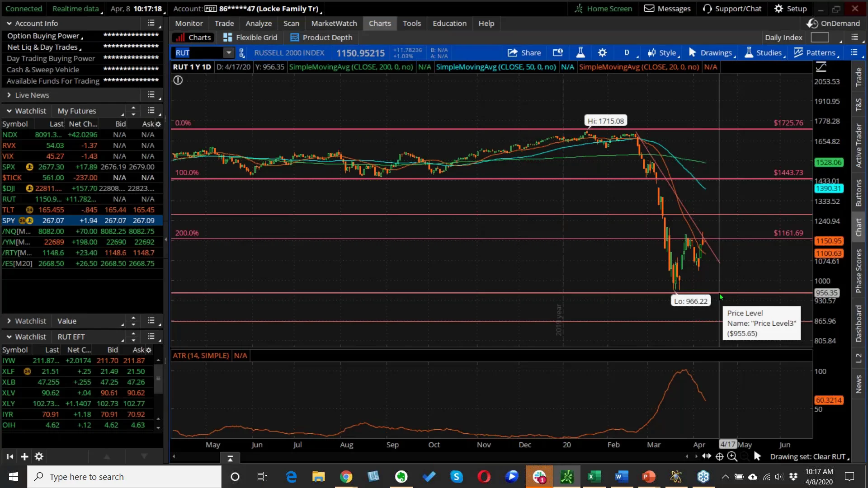The height and width of the screenshot is (488, 868).
Task: Click the zoom-in magnifier icon below chart
Action: [732, 457]
